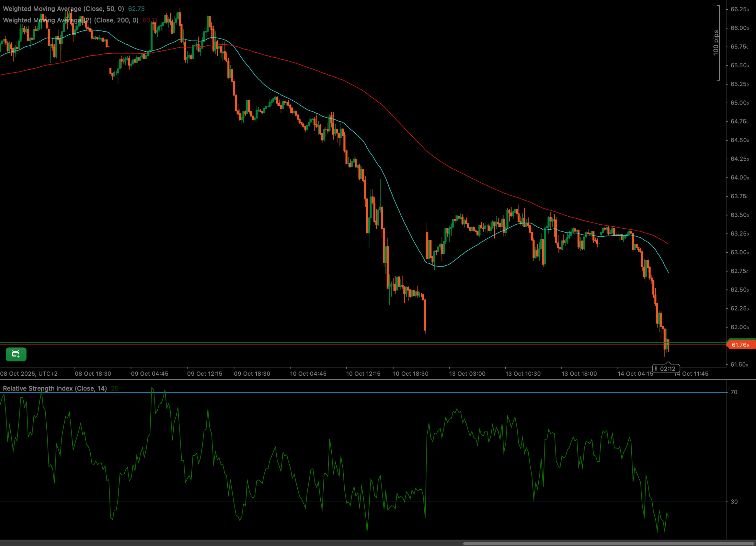Click the 10 Oct 12:15 time axis label
This screenshot has width=756, height=546.
tap(363, 374)
